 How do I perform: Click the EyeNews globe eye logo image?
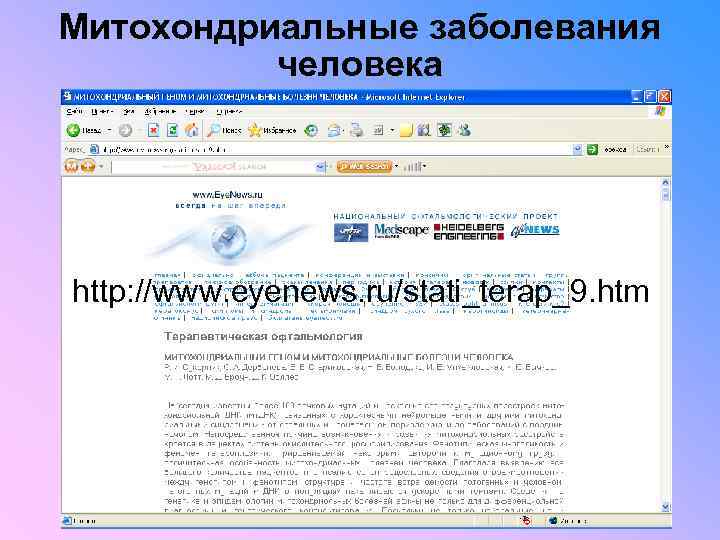[228, 239]
